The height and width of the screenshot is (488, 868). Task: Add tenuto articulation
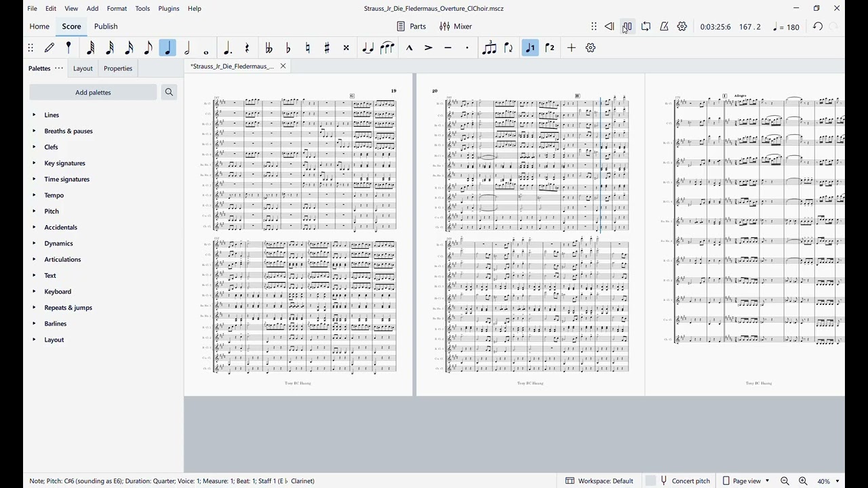[448, 48]
